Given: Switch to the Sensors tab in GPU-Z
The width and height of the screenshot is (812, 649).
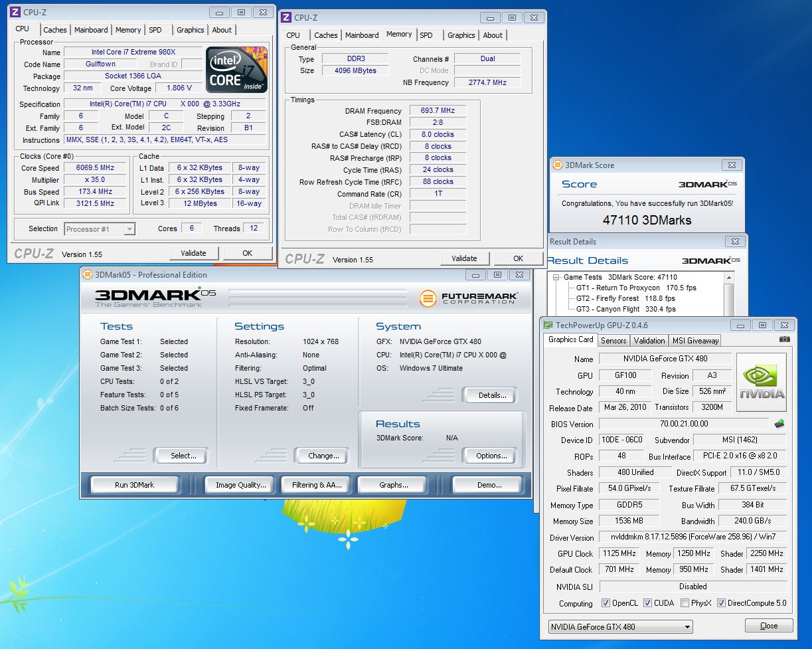Looking at the screenshot, I should pos(613,340).
